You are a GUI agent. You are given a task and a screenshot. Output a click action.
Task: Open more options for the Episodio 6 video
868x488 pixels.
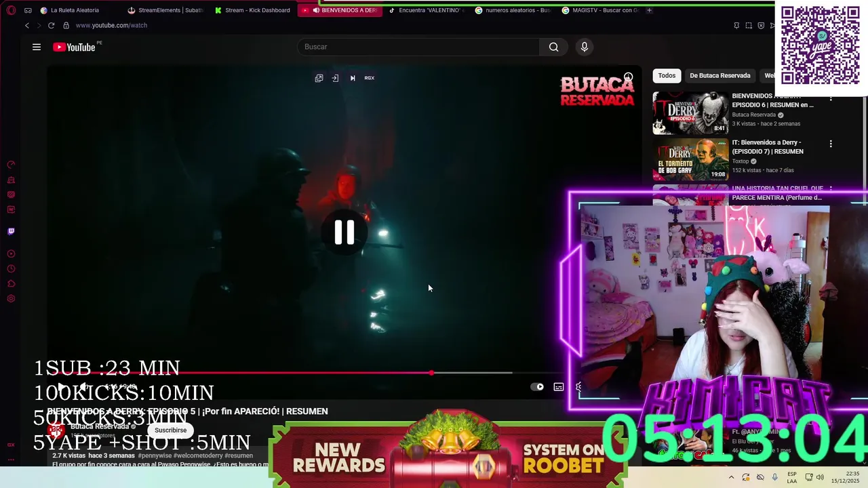pos(831,98)
